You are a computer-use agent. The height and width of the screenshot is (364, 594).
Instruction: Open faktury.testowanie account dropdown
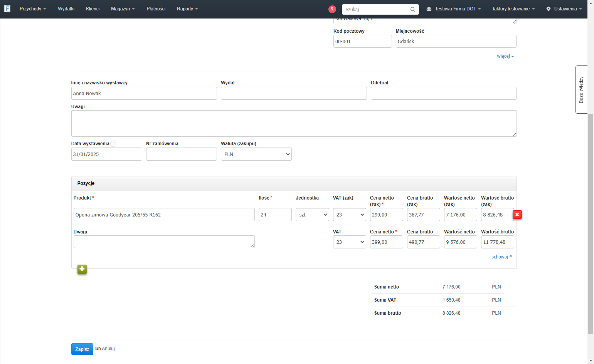(x=513, y=9)
